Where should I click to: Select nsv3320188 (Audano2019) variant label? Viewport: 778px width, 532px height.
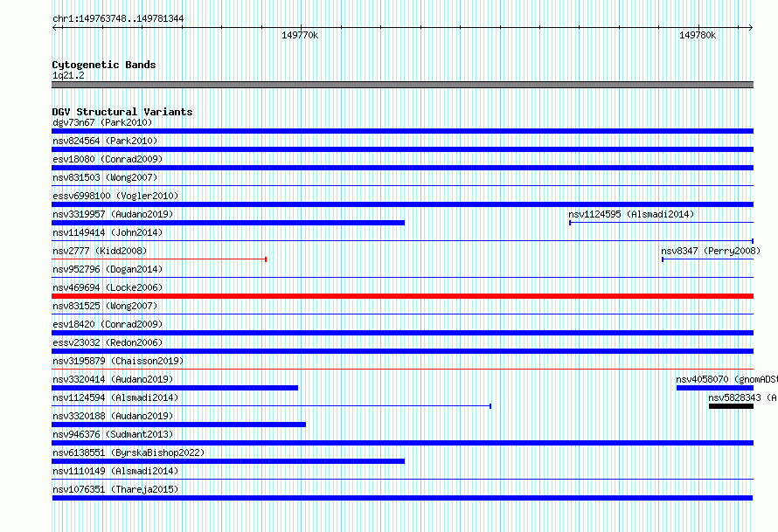113,416
